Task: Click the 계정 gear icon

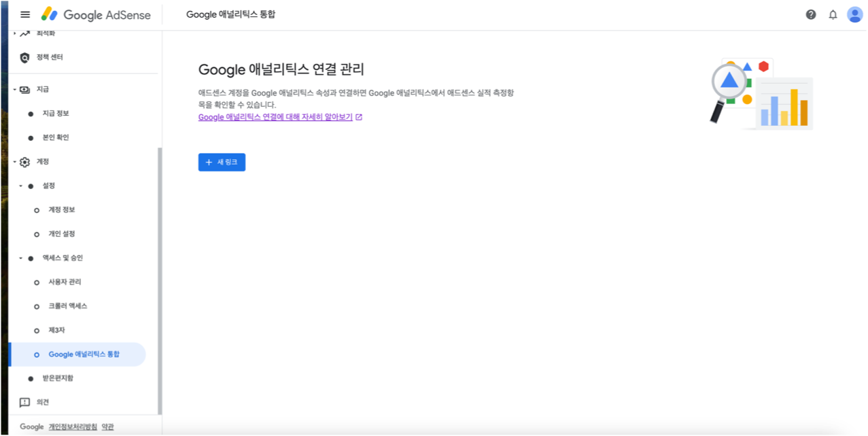Action: 24,162
